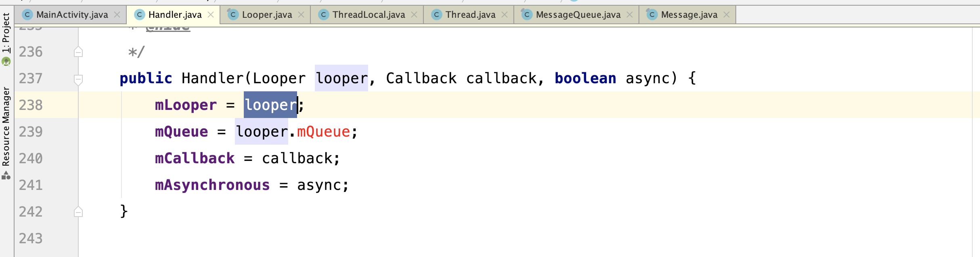The image size is (980, 257).
Task: Close the Handler.java tab
Action: click(x=211, y=15)
